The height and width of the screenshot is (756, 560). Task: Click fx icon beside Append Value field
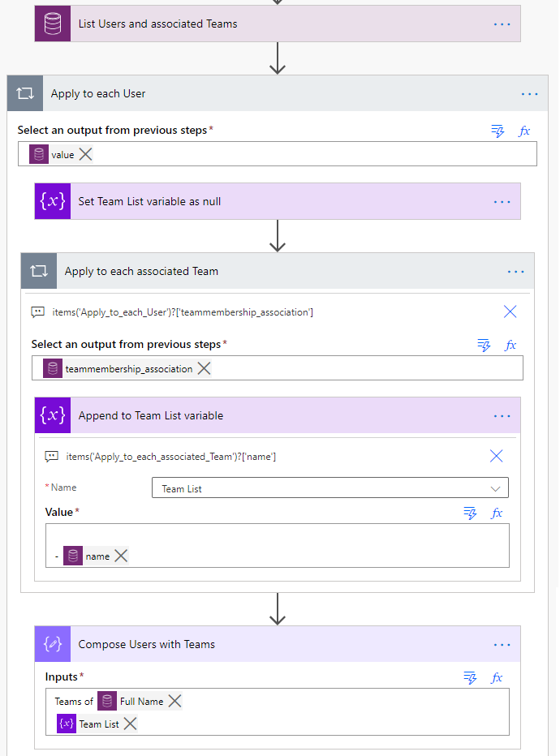coord(497,513)
